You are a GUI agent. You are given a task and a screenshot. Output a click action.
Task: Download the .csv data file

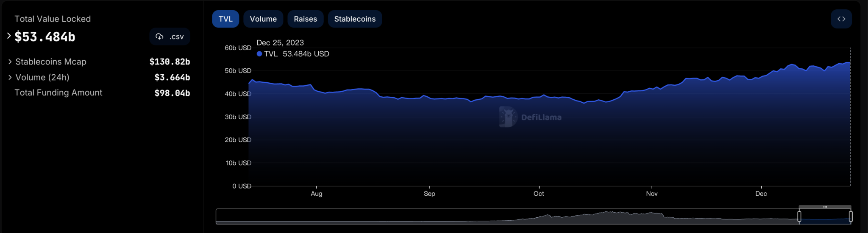coord(170,37)
